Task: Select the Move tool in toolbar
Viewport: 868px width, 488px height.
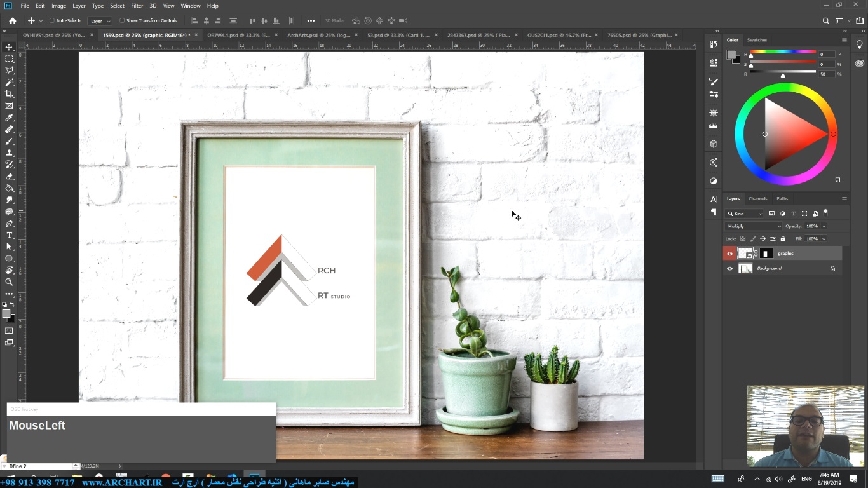Action: tap(9, 47)
